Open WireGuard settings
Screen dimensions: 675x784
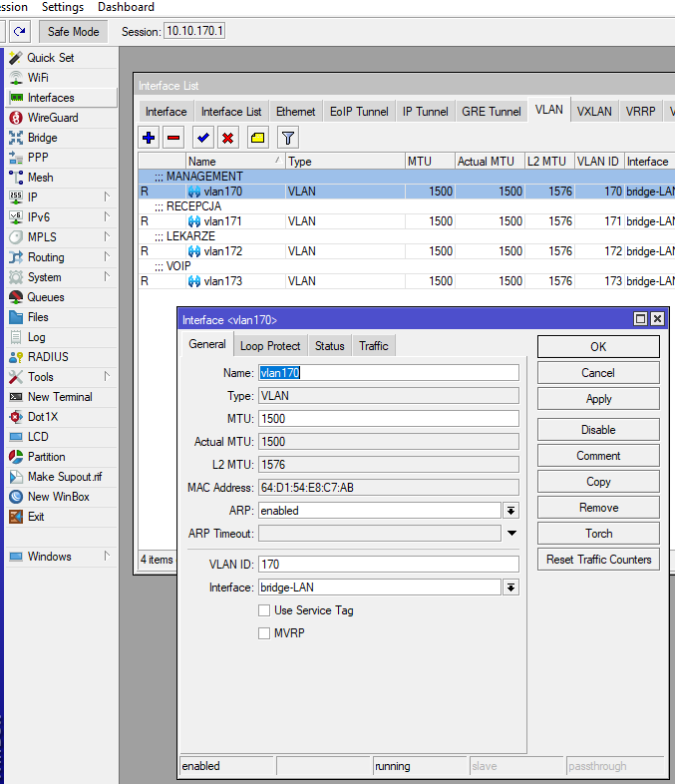[x=62, y=118]
